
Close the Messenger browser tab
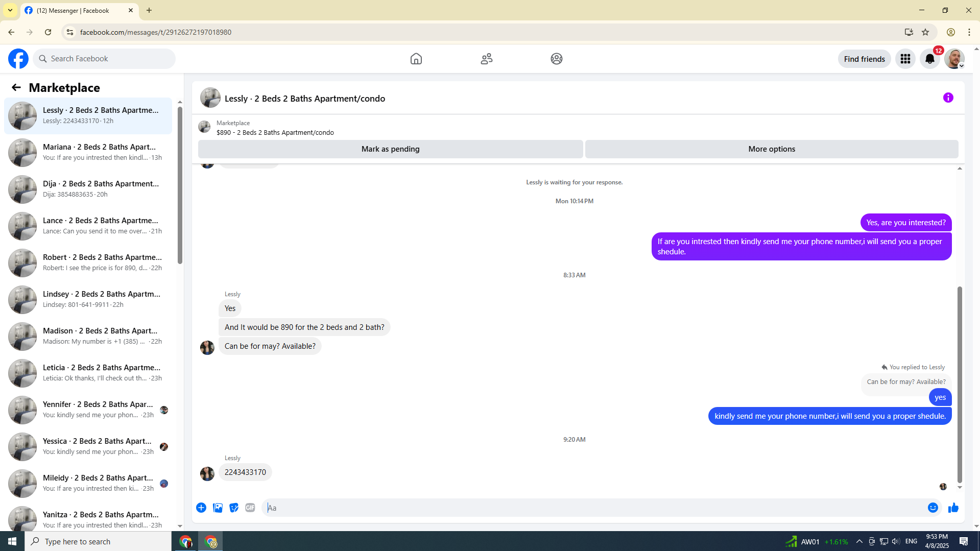pos(131,10)
